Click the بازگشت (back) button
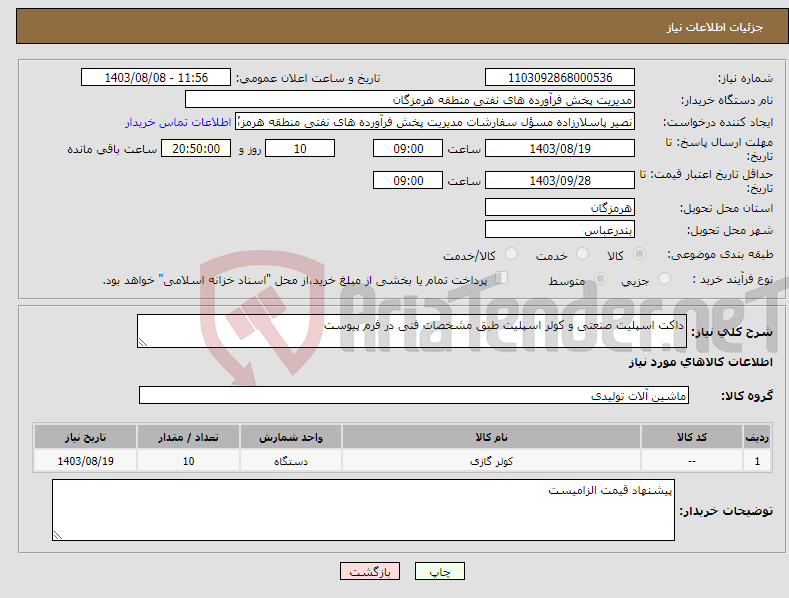Image resolution: width=789 pixels, height=598 pixels. 370,571
